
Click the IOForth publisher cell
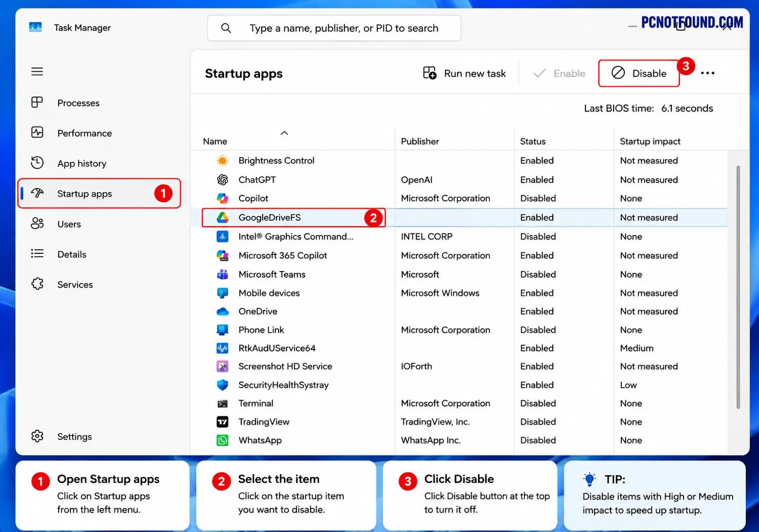coord(416,366)
